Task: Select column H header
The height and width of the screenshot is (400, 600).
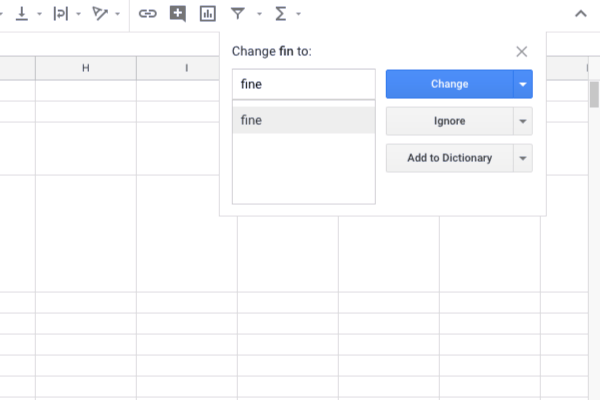Action: 85,68
